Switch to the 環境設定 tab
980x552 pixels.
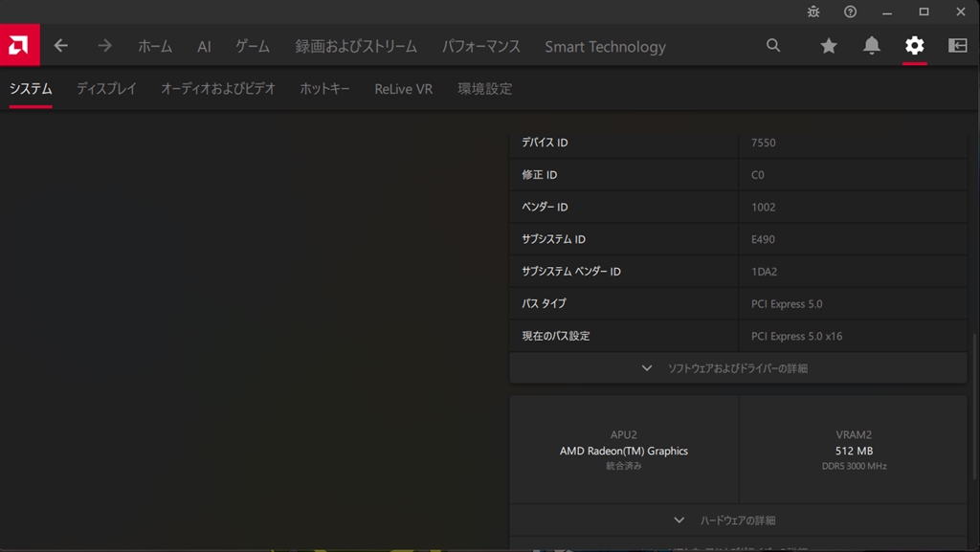(484, 89)
